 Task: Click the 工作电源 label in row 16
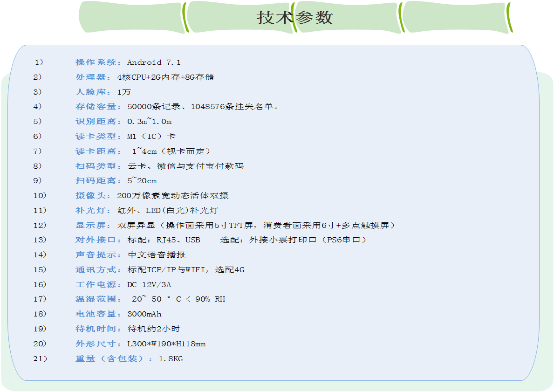[96, 284]
